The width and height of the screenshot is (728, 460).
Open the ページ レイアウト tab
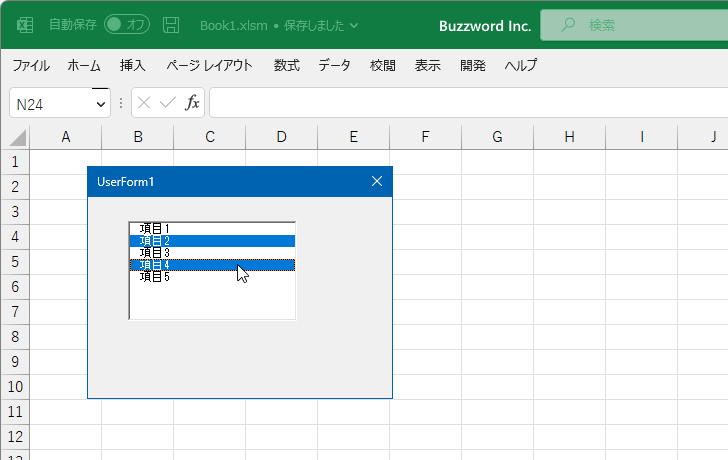click(x=209, y=65)
